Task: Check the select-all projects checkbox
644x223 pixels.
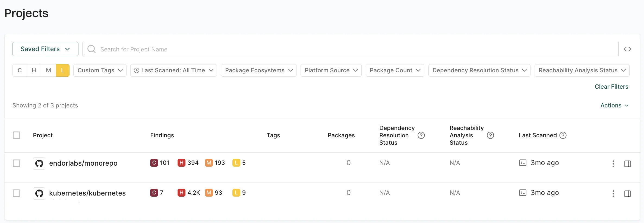Action: click(17, 135)
